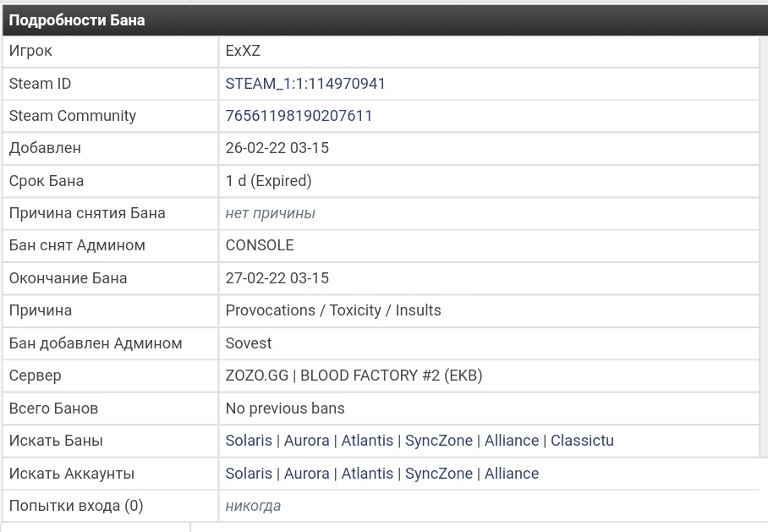Open Steam Community profile 76561198190207611
The image size is (768, 532).
pyautogui.click(x=299, y=116)
